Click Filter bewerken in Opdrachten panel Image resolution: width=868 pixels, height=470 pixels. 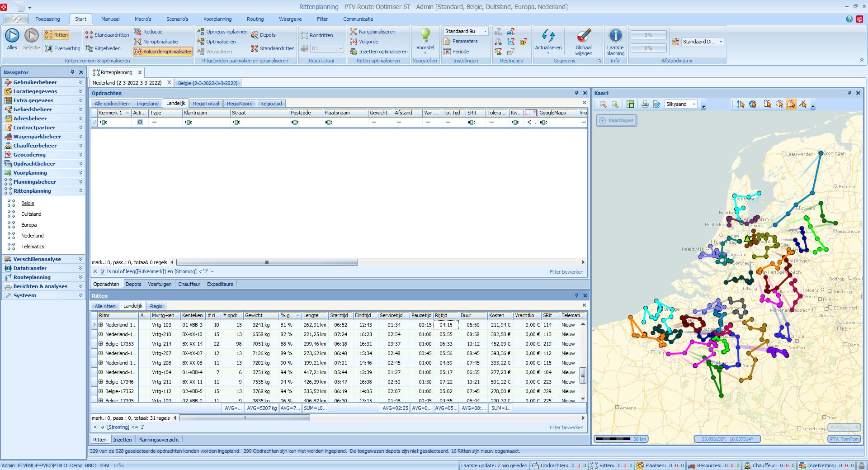tap(566, 272)
